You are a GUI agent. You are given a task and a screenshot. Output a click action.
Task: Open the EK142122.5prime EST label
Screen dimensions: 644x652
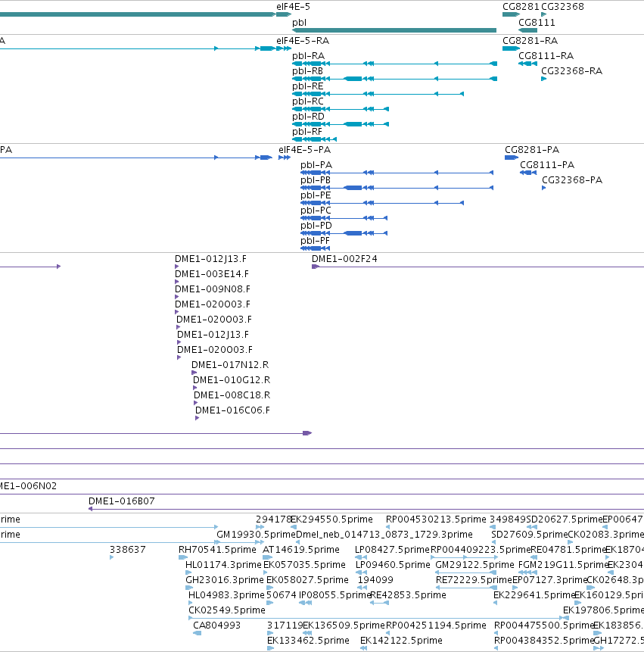click(x=401, y=641)
